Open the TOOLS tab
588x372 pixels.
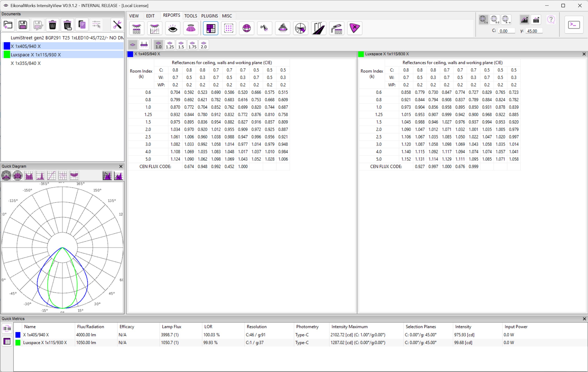[x=191, y=16]
